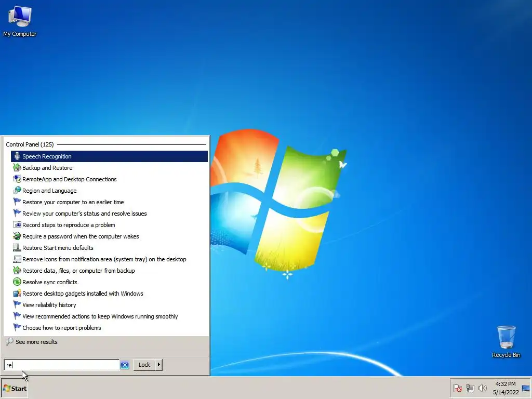Open the volume speaker tray icon
Screen dimensions: 532x399
483,388
